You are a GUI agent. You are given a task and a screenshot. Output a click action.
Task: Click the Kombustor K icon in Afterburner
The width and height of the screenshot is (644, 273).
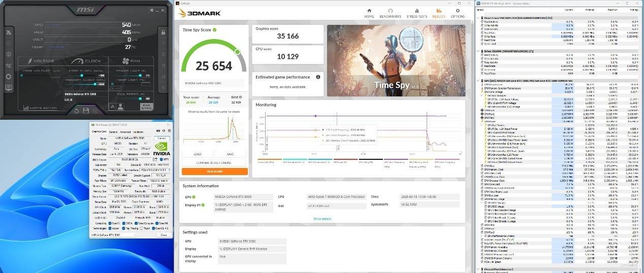point(9,43)
